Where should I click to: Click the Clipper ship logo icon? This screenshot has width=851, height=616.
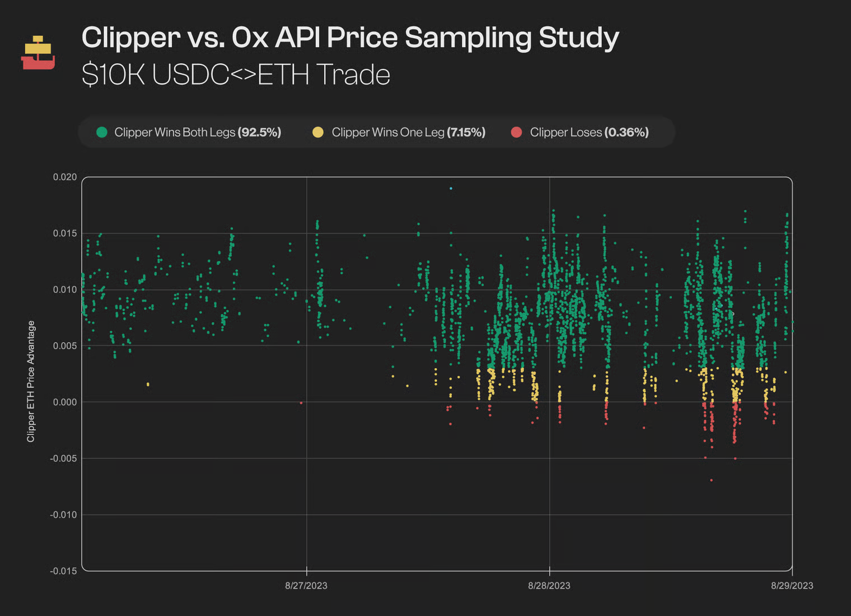click(38, 53)
